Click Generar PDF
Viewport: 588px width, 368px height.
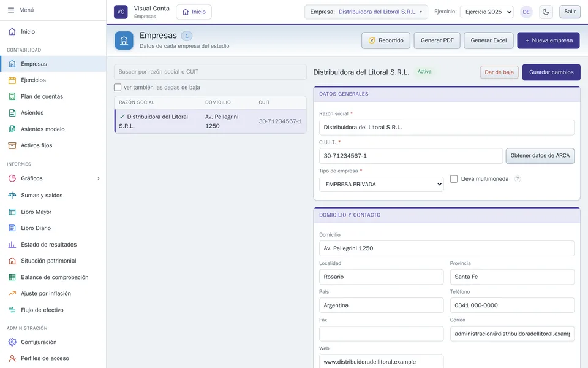437,40
